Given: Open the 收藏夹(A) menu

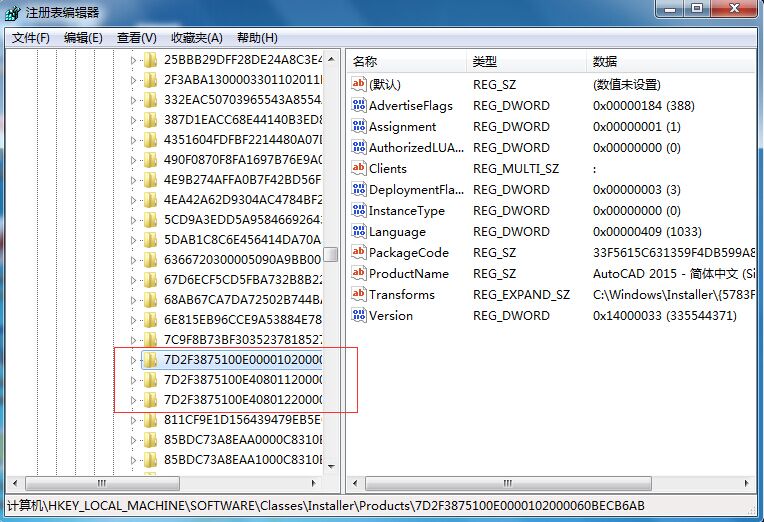Looking at the screenshot, I should (196, 38).
